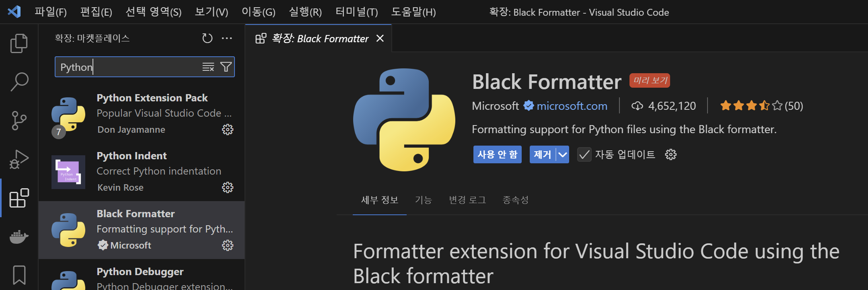Click the Don Jayamanne publisher name
Image resolution: width=868 pixels, height=290 pixels.
pos(131,130)
